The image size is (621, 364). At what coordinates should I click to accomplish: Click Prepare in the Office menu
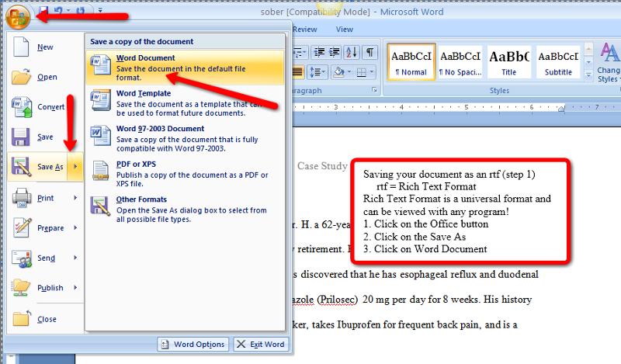[x=37, y=227]
